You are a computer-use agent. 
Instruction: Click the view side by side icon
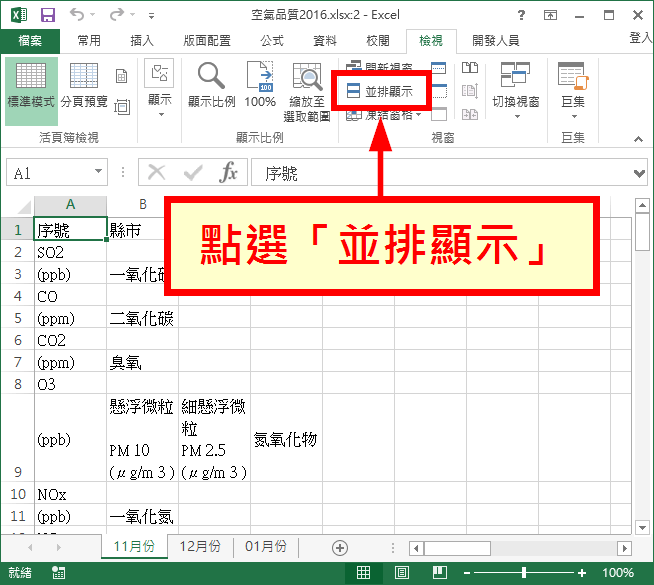pyautogui.click(x=470, y=68)
